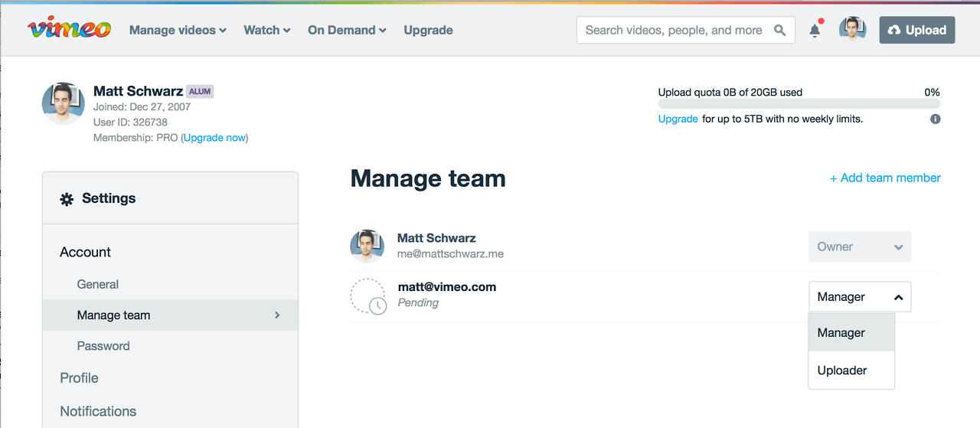
Task: Focus the Search videos, people, and more field
Action: tap(685, 30)
